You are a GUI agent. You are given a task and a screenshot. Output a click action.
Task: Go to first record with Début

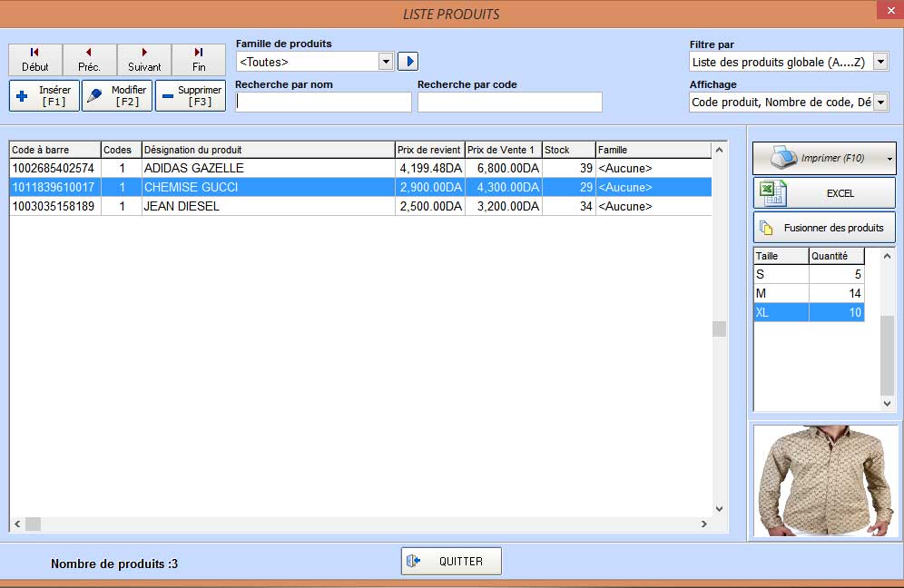pyautogui.click(x=35, y=60)
